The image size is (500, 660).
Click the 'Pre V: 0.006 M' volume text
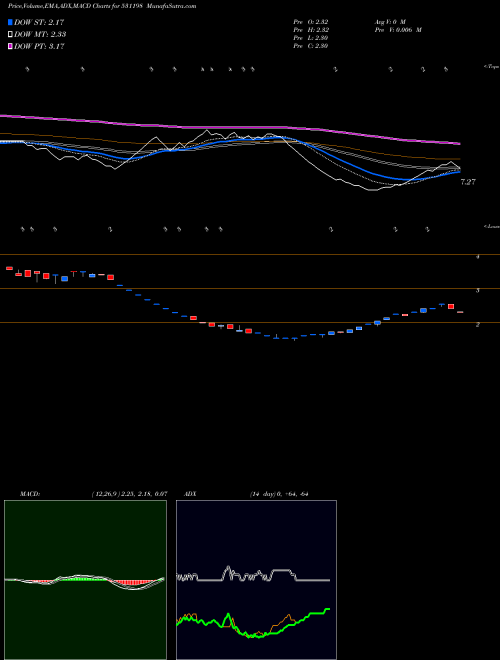pyautogui.click(x=398, y=30)
